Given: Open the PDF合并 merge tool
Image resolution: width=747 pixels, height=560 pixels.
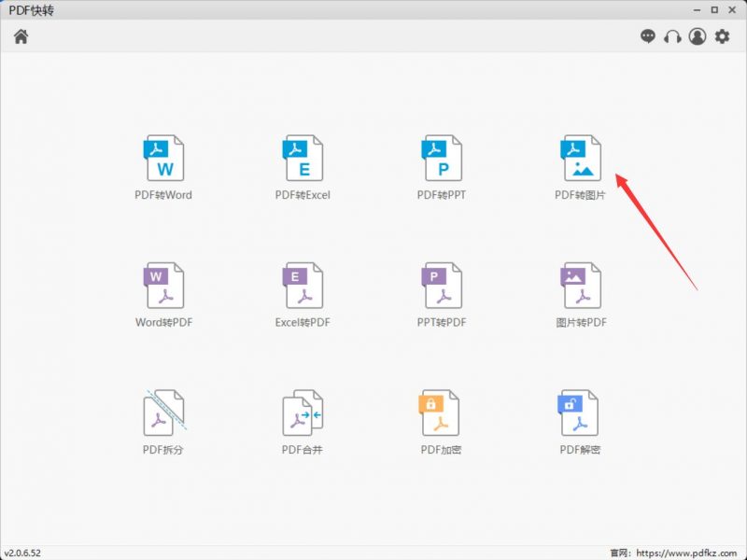Looking at the screenshot, I should tap(303, 413).
